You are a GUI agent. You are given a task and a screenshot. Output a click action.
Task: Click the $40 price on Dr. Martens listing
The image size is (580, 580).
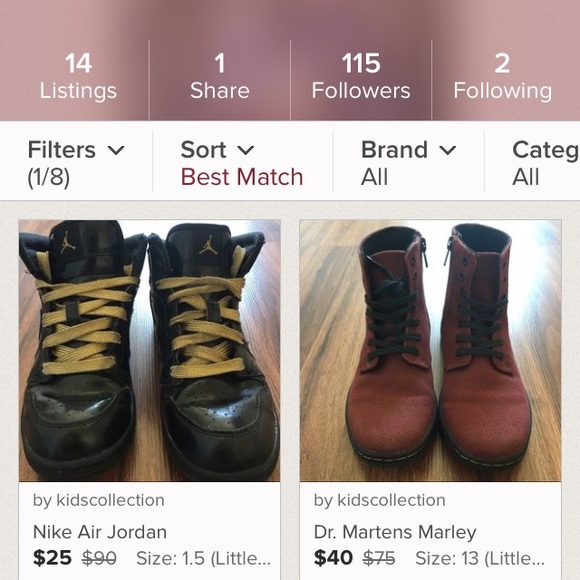pos(333,558)
